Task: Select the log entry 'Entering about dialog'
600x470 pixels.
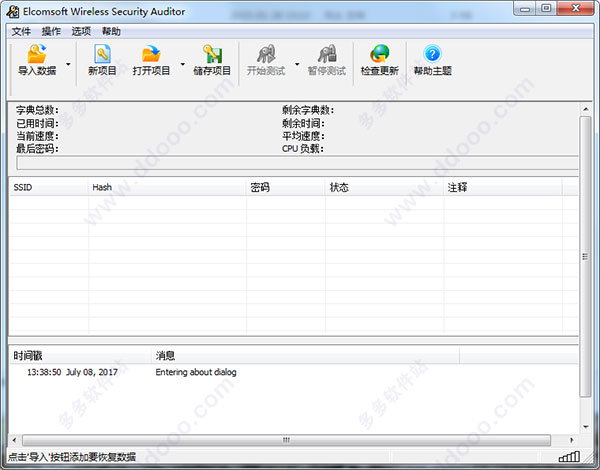Action: click(x=196, y=372)
